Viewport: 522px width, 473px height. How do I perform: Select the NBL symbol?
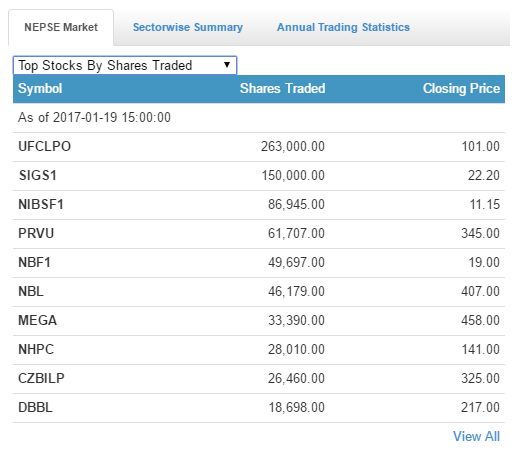point(31,292)
